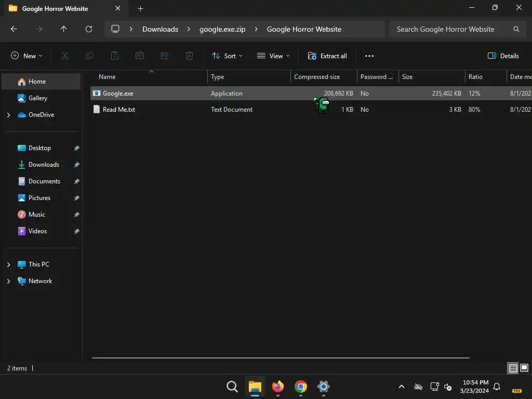Open the See more ellipsis menu

(369, 56)
